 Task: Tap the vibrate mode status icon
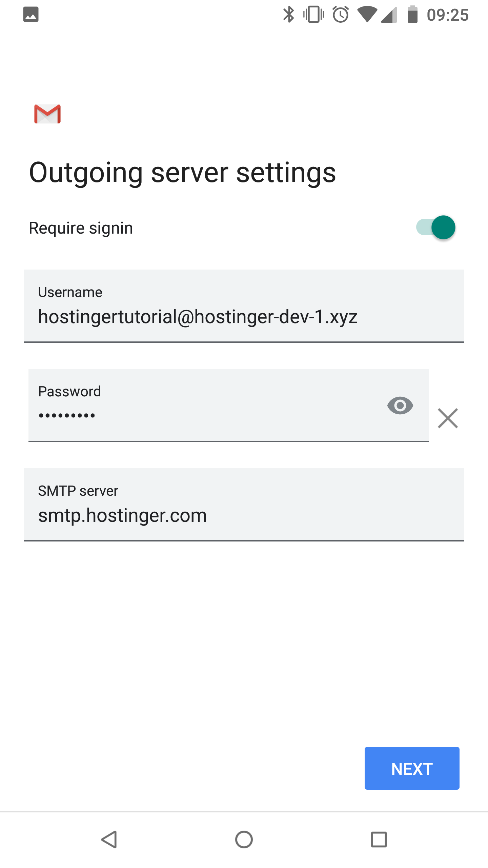point(314,15)
